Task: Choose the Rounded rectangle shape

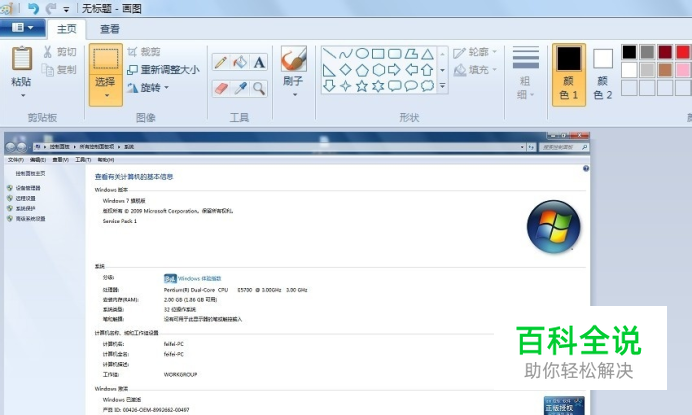Action: 395,54
